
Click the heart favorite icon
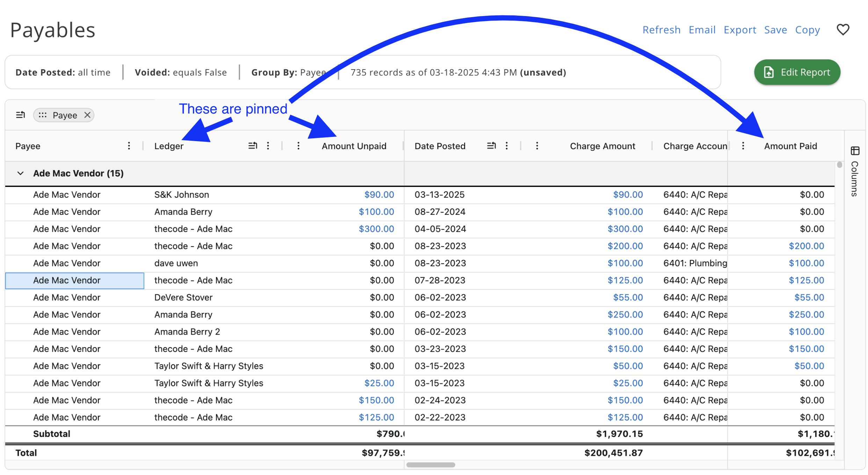tap(842, 30)
